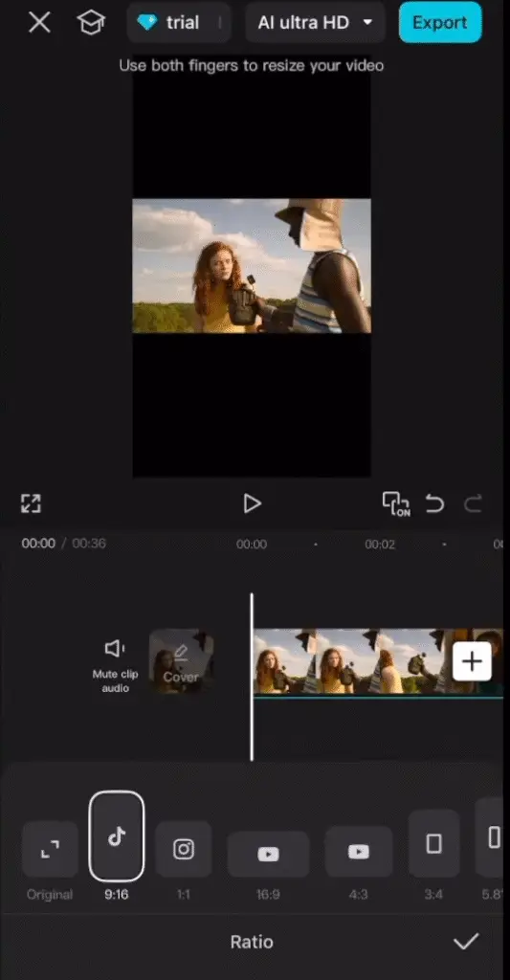Edit the Cover thumbnail

click(x=181, y=661)
